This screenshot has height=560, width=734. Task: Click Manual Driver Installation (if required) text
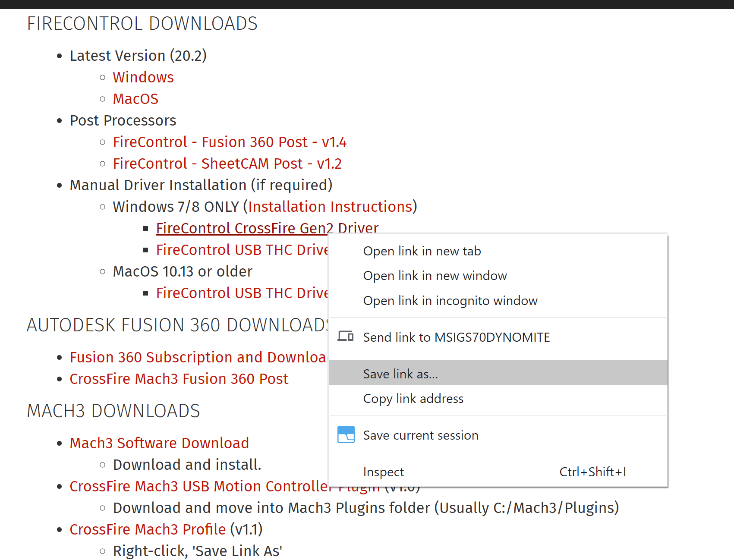click(x=201, y=185)
